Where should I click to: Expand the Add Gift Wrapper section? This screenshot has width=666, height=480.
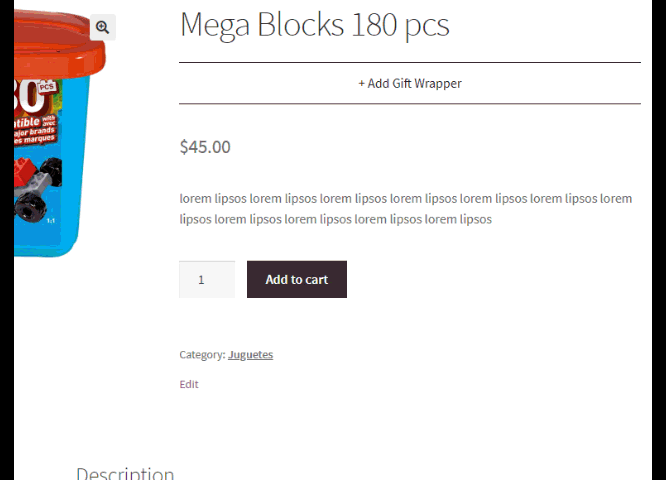click(410, 83)
